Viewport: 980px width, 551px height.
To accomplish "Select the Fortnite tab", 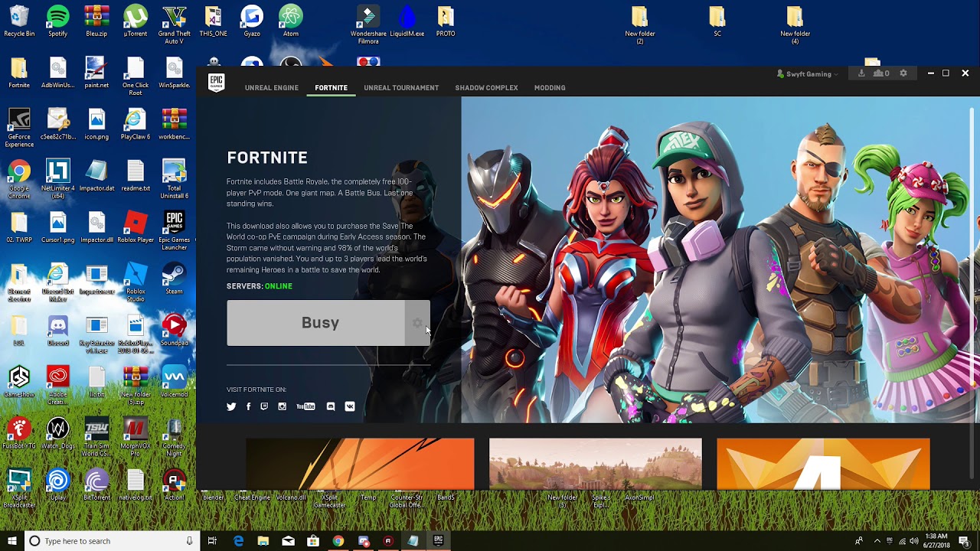I will 331,88.
